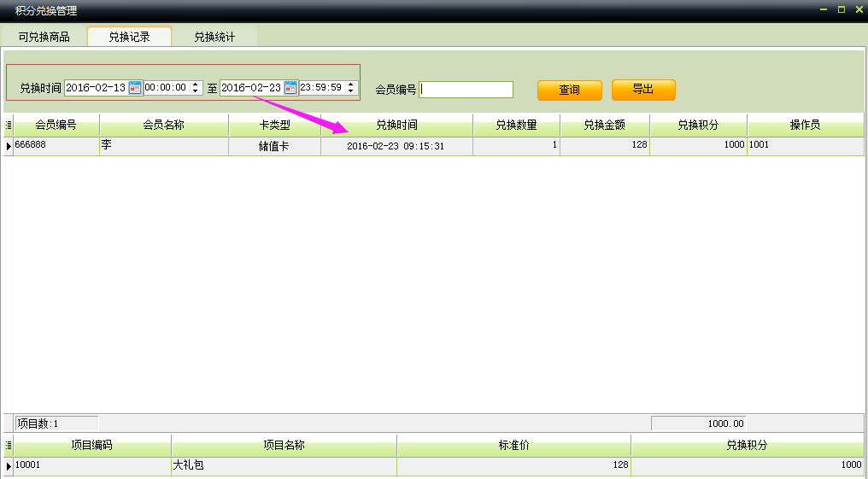Sort by 兑换积分 header in item grid
This screenshot has height=479, width=868.
tap(748, 445)
